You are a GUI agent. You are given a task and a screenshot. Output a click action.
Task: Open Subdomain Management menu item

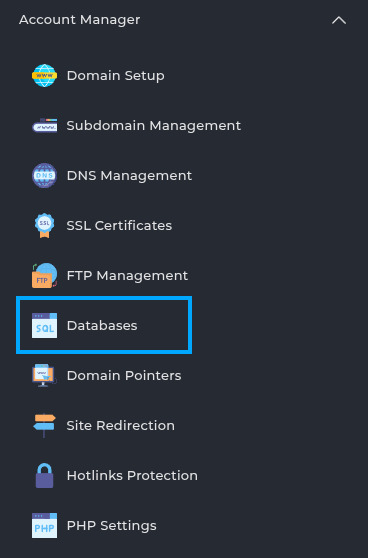coord(154,126)
